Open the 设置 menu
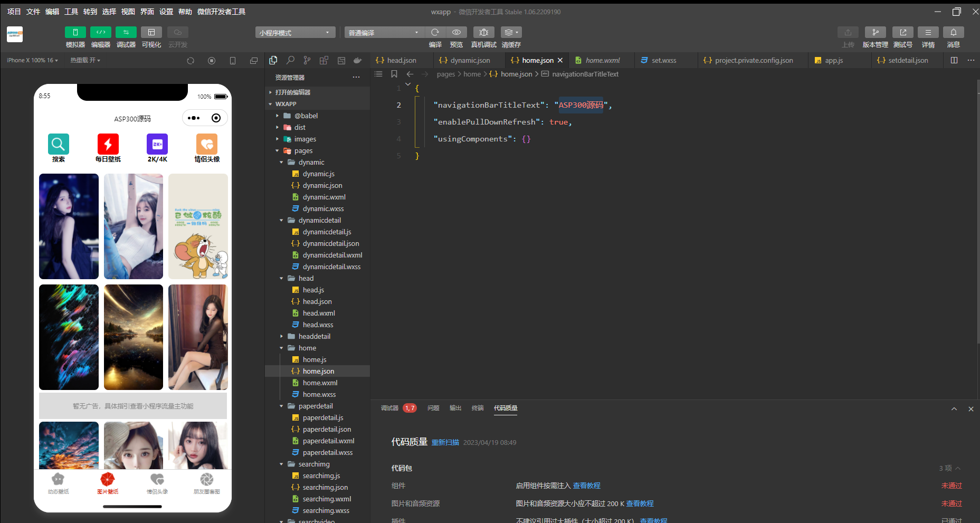Image resolution: width=980 pixels, height=523 pixels. tap(166, 12)
